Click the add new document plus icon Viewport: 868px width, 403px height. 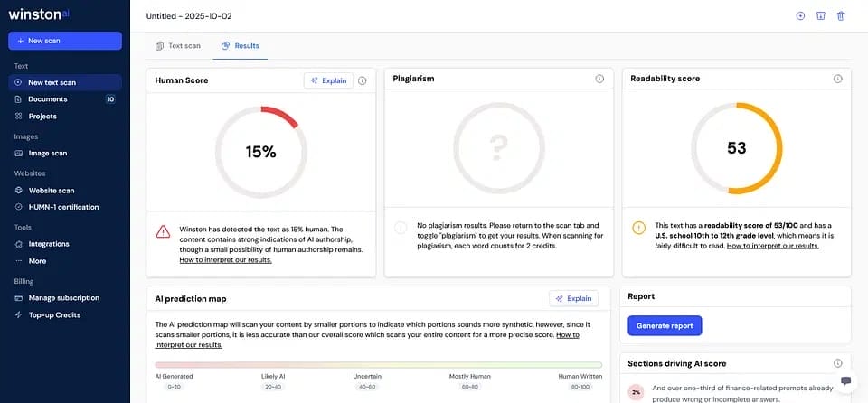pos(800,16)
